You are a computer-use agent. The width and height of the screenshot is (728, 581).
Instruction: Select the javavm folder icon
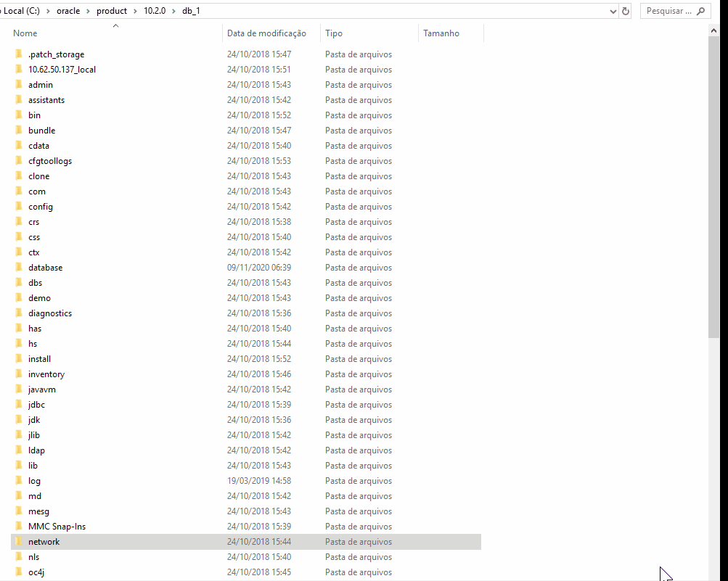click(x=19, y=390)
